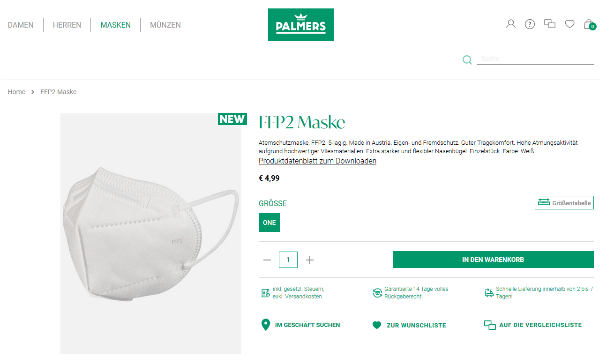The image size is (614, 364).
Task: Increase quantity with plus button
Action: pyautogui.click(x=310, y=260)
